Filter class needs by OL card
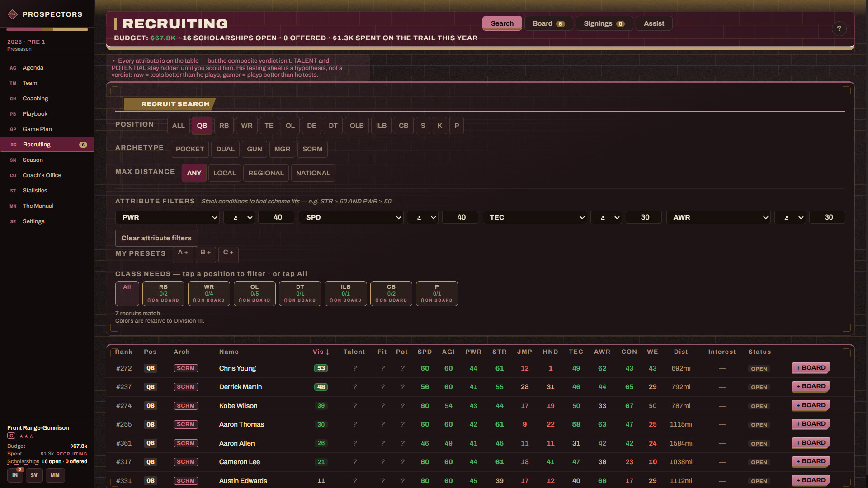This screenshot has height=488, width=868. (x=255, y=294)
